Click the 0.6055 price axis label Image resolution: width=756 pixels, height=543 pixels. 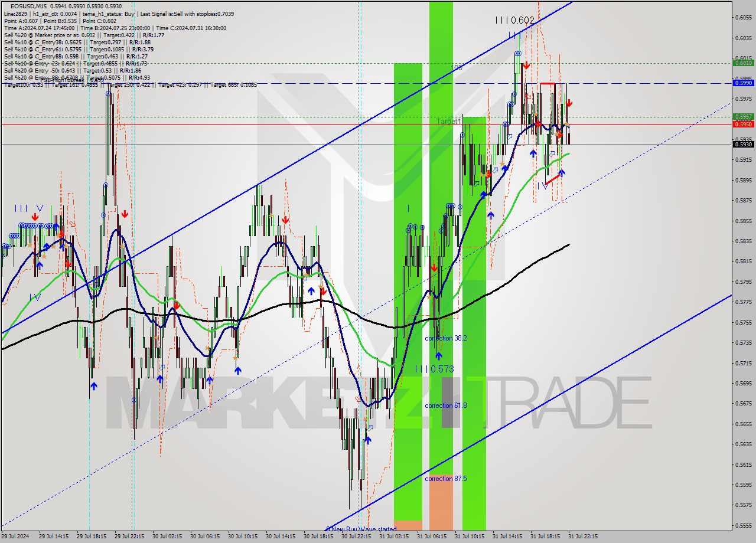[x=743, y=17]
